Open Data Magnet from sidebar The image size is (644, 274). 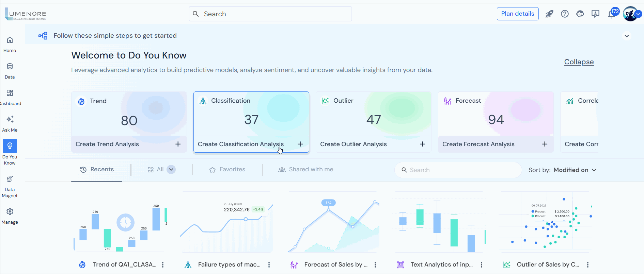tap(10, 186)
